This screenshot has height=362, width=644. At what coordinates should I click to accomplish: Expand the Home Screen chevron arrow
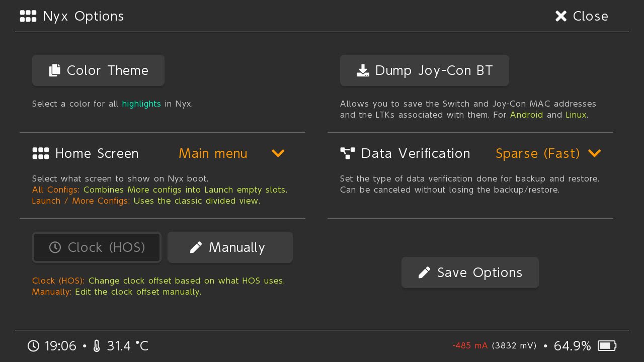278,153
